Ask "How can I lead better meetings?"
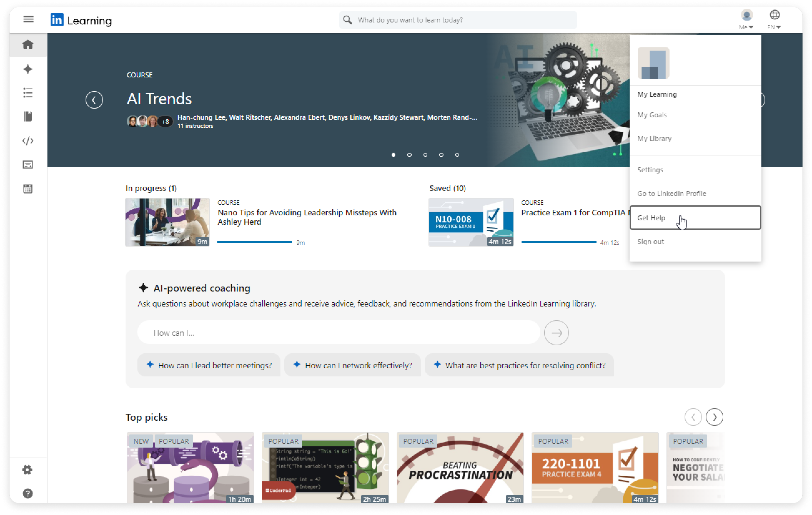812x515 pixels. 209,365
